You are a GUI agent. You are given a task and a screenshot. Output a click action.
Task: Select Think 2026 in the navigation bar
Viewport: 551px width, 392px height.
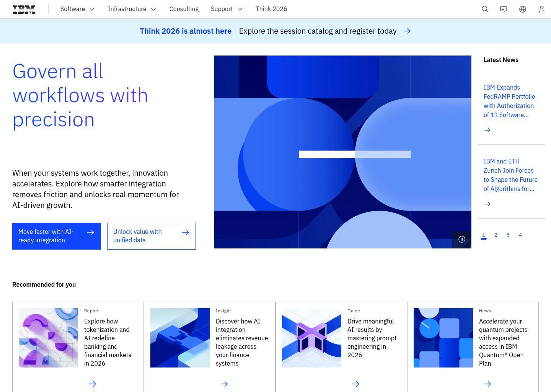pos(271,9)
